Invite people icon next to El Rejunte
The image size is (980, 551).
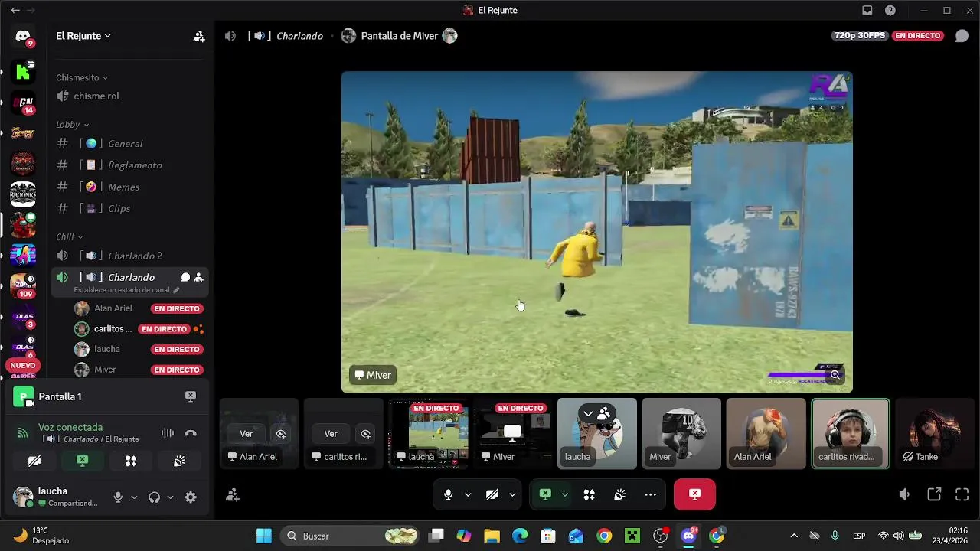(x=199, y=36)
